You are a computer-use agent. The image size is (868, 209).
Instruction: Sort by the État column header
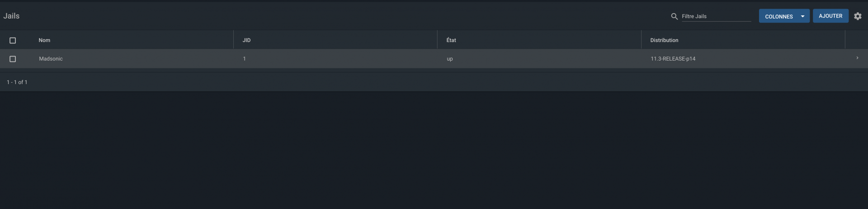coord(451,40)
